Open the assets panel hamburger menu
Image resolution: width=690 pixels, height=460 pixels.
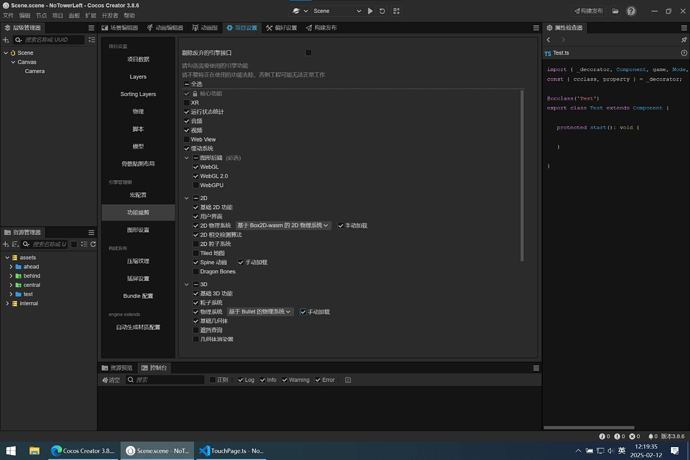91,232
